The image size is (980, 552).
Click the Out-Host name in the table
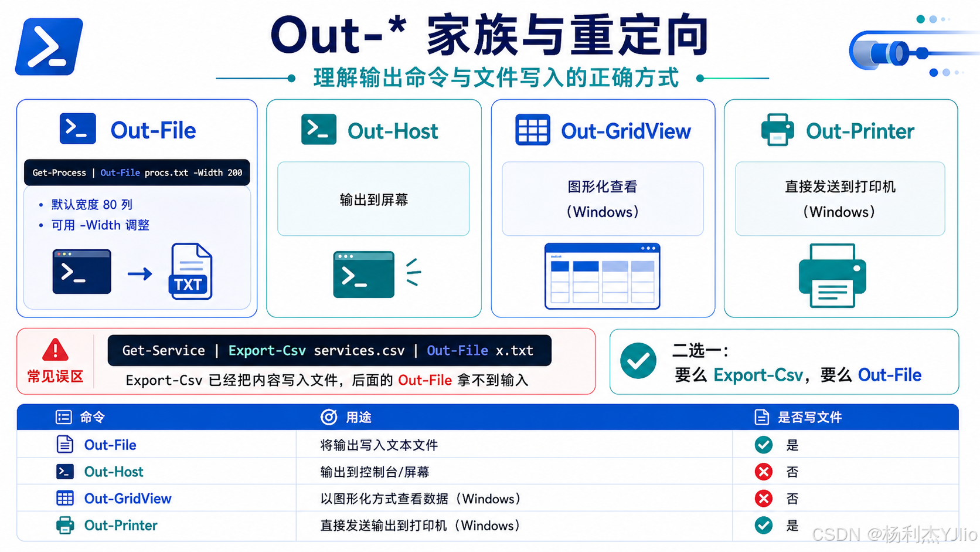tap(114, 472)
